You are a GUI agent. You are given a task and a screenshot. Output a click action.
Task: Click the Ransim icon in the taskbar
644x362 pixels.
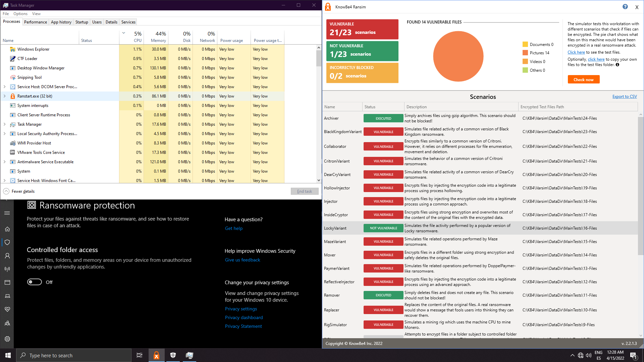[x=156, y=355]
